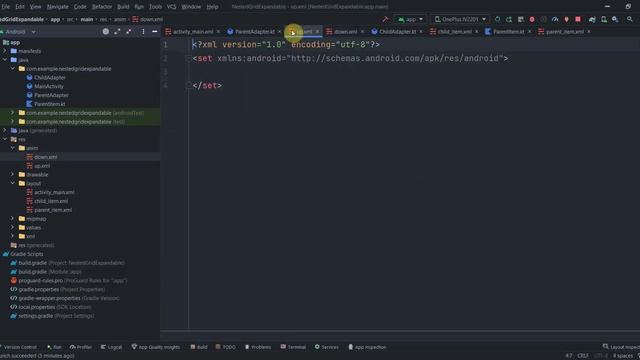Expand the mipmap folder
Screen dimensions: 640x360
13,219
